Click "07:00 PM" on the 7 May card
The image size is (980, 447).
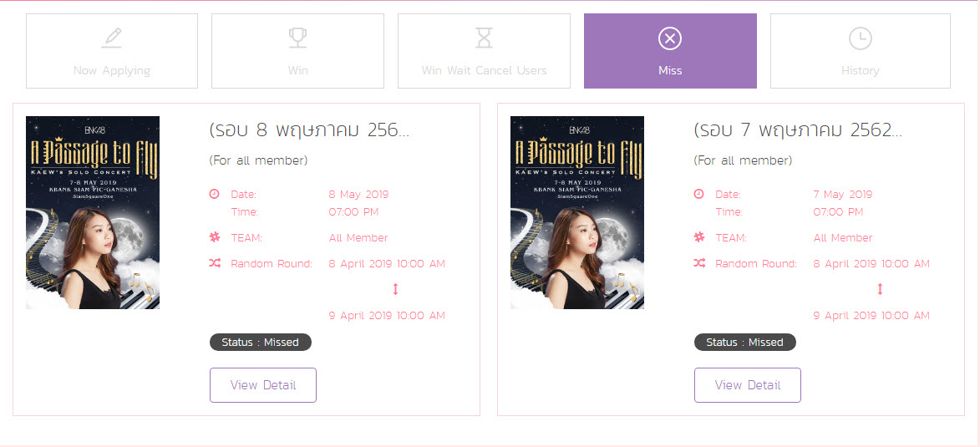click(x=838, y=212)
